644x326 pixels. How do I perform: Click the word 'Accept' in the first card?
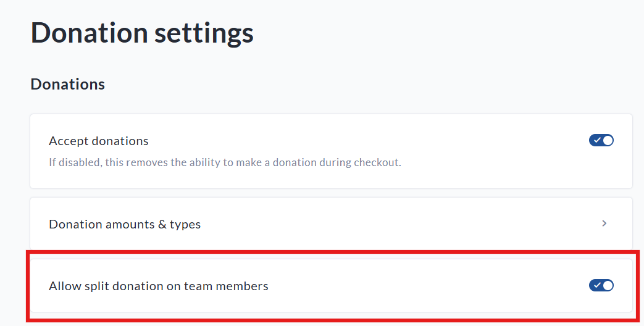point(67,141)
